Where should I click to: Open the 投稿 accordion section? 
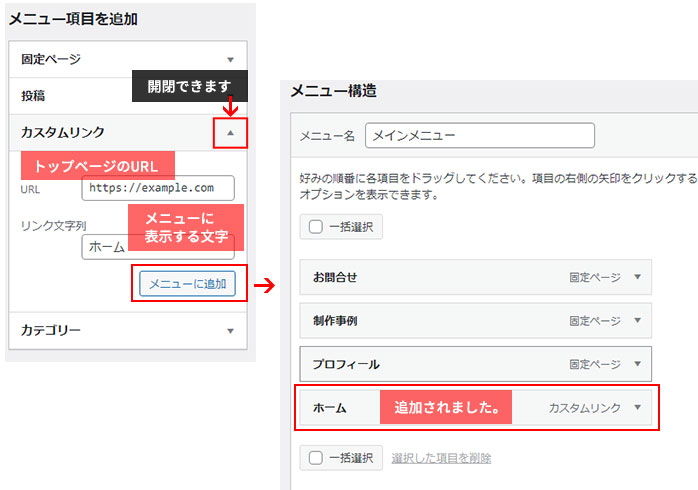[128, 96]
